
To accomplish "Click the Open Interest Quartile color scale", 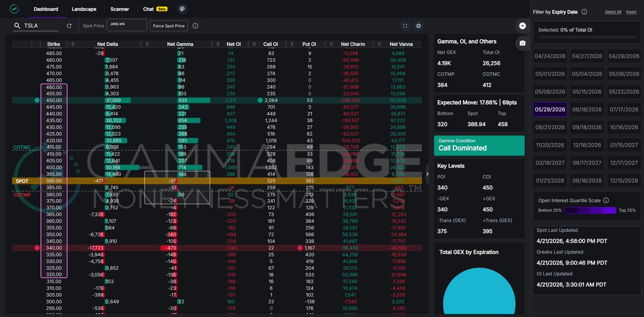I will [x=590, y=210].
